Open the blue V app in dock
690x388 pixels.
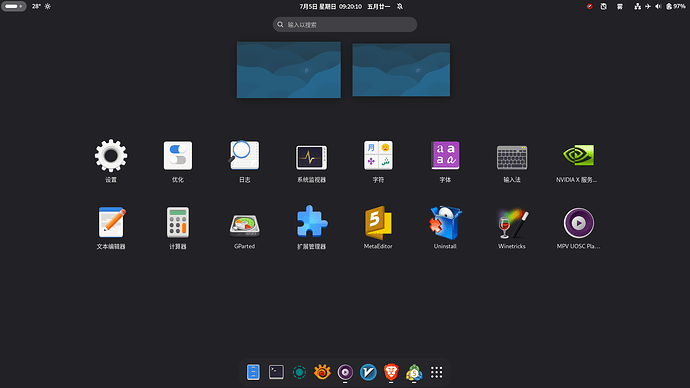tap(368, 372)
